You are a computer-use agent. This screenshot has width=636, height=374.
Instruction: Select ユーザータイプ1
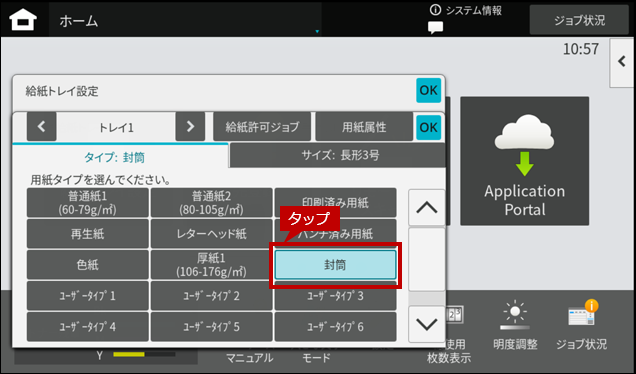tap(88, 296)
